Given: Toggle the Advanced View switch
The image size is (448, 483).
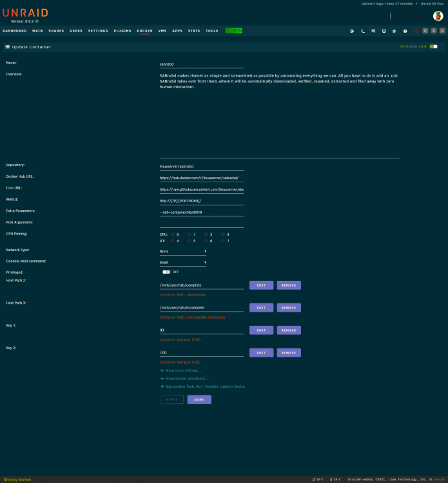Looking at the screenshot, I should click(x=434, y=46).
